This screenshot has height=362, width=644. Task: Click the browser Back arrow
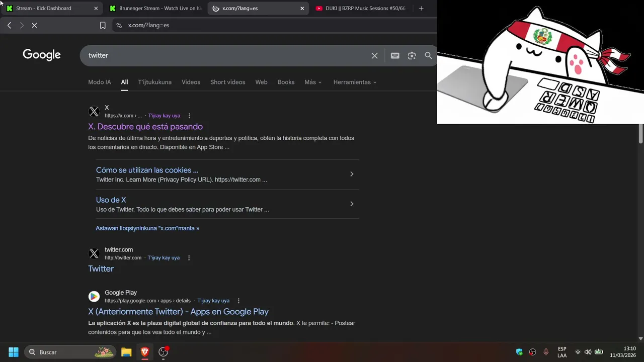9,25
